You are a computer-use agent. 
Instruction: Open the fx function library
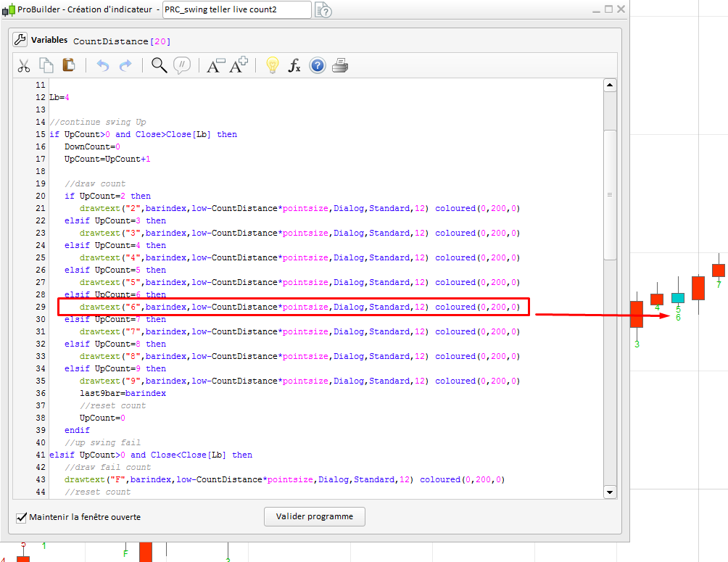(x=294, y=65)
